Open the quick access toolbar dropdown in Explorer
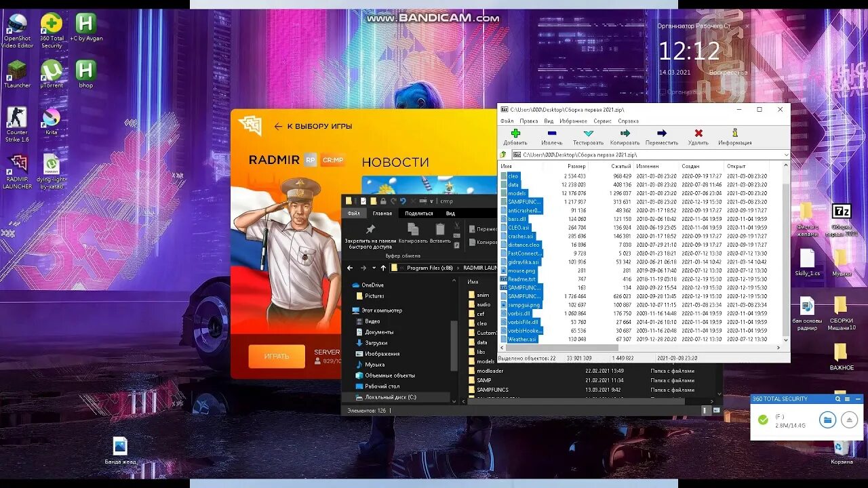Viewport: 868px width, 488px height. point(431,201)
